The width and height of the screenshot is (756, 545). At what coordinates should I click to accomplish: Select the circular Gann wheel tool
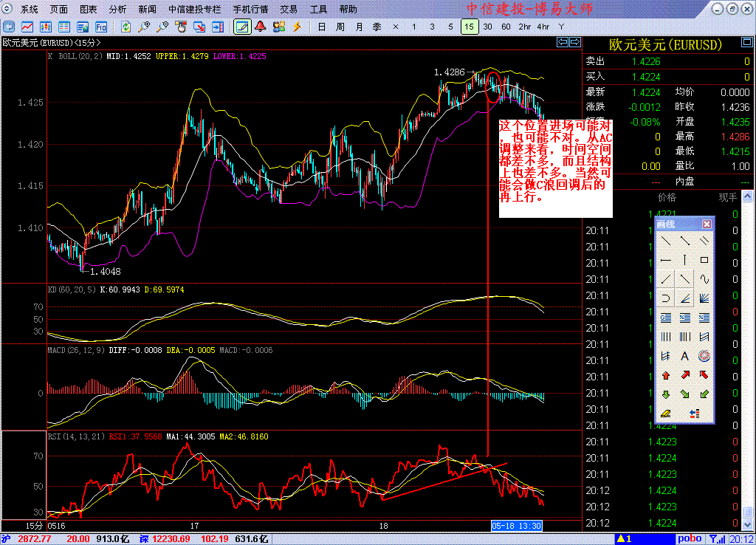pyautogui.click(x=704, y=357)
